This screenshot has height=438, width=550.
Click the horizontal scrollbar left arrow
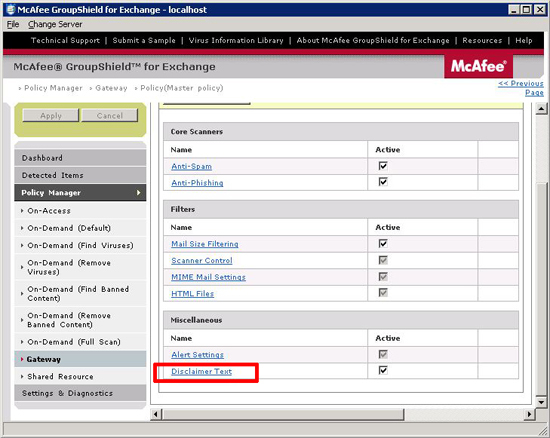156,414
